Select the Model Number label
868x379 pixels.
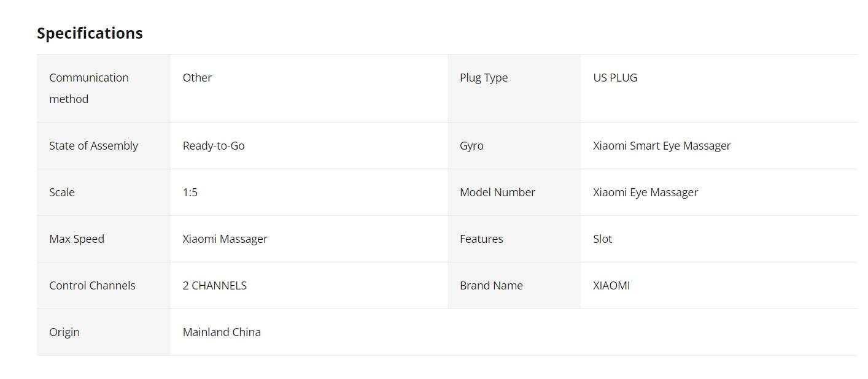[497, 192]
